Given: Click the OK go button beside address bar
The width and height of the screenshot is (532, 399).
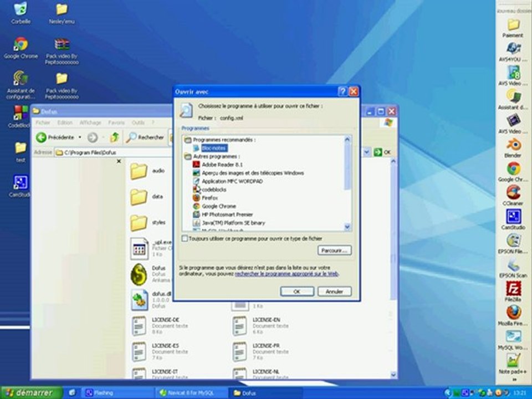Looking at the screenshot, I should pyautogui.click(x=382, y=152).
